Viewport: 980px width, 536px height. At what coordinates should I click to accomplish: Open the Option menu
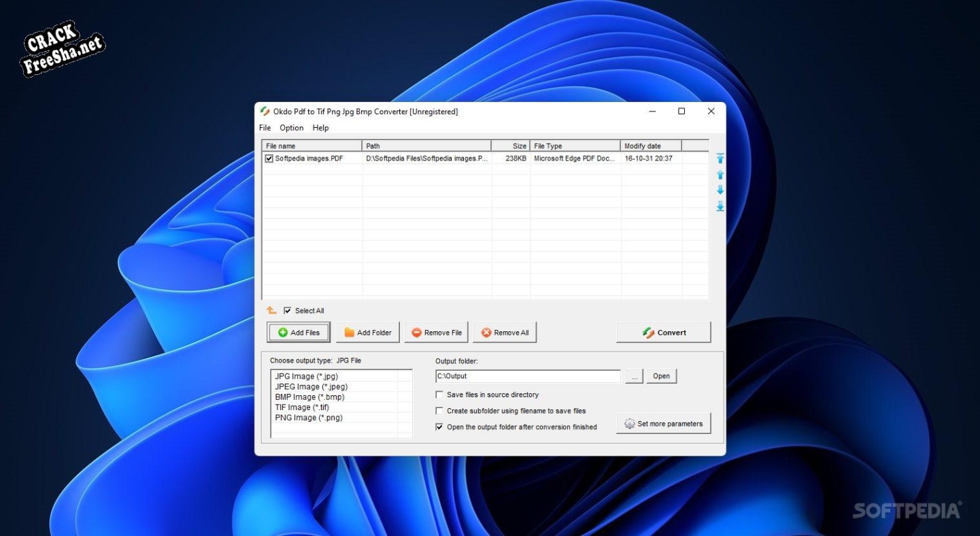292,128
